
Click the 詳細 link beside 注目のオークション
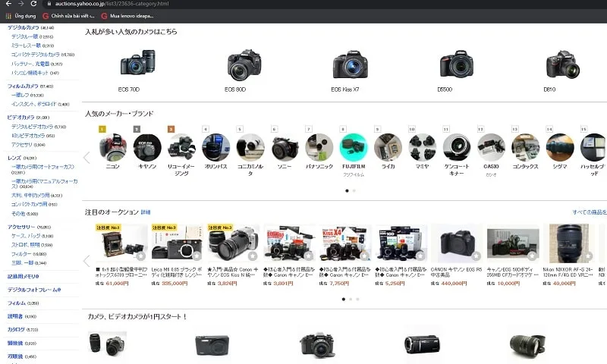pyautogui.click(x=146, y=212)
